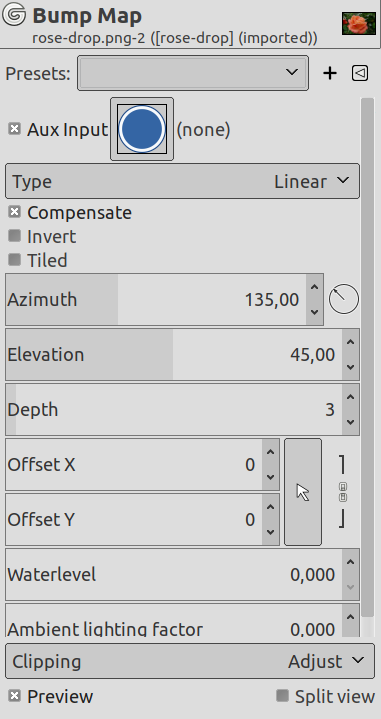Enable the Invert checkbox
The height and width of the screenshot is (719, 381).
click(15, 236)
